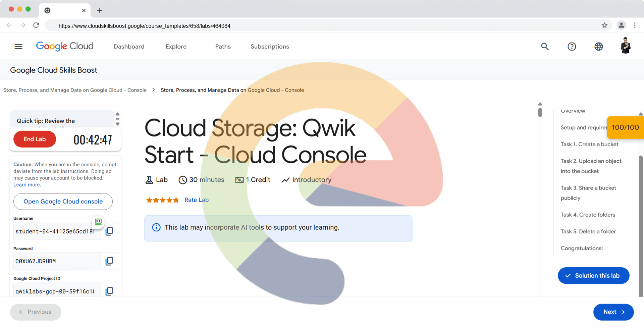644x327 pixels.
Task: Click the globe language icon
Action: [598, 47]
